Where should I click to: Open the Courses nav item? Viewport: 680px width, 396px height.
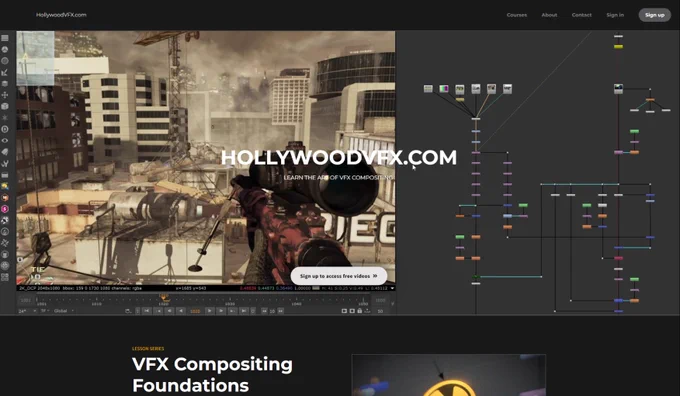(517, 15)
